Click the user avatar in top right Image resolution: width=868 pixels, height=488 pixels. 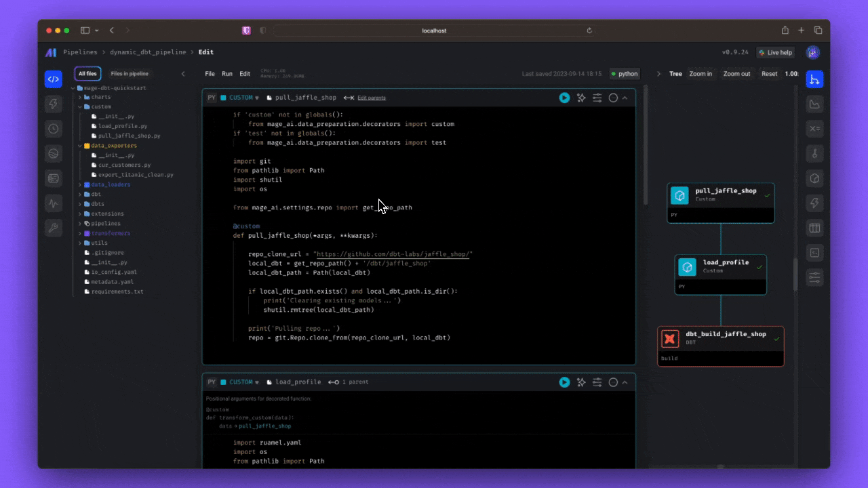tap(812, 52)
